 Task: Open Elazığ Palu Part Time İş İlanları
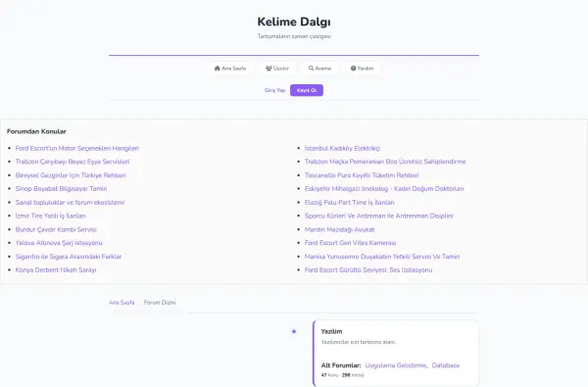[350, 202]
